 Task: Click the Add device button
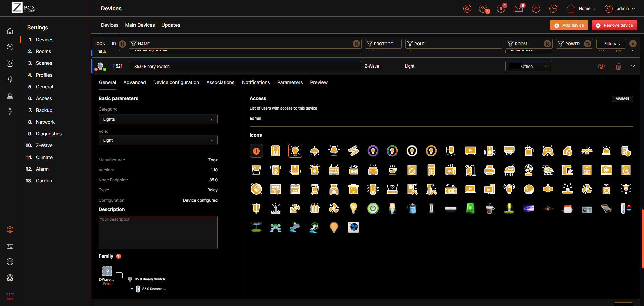(569, 25)
